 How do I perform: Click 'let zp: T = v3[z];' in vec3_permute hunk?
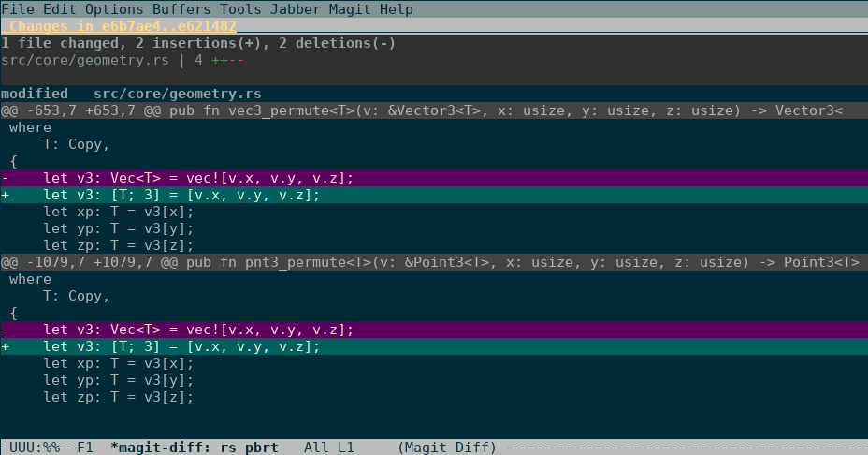(x=119, y=245)
